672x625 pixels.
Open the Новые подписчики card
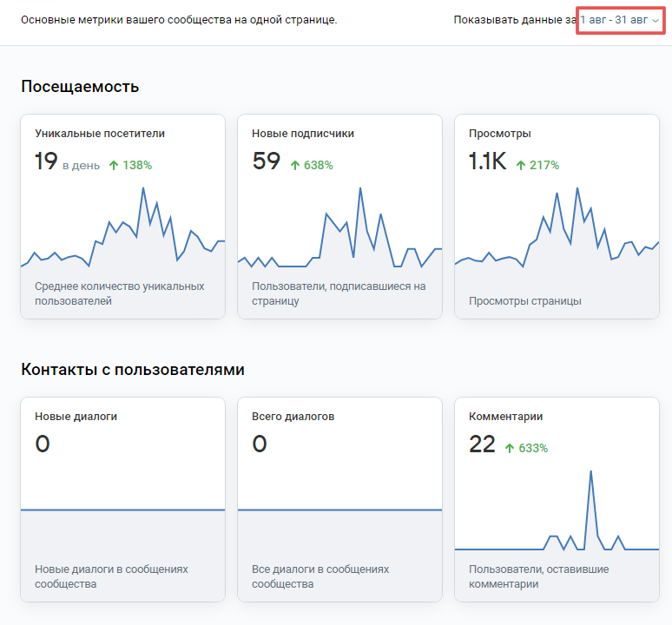339,216
